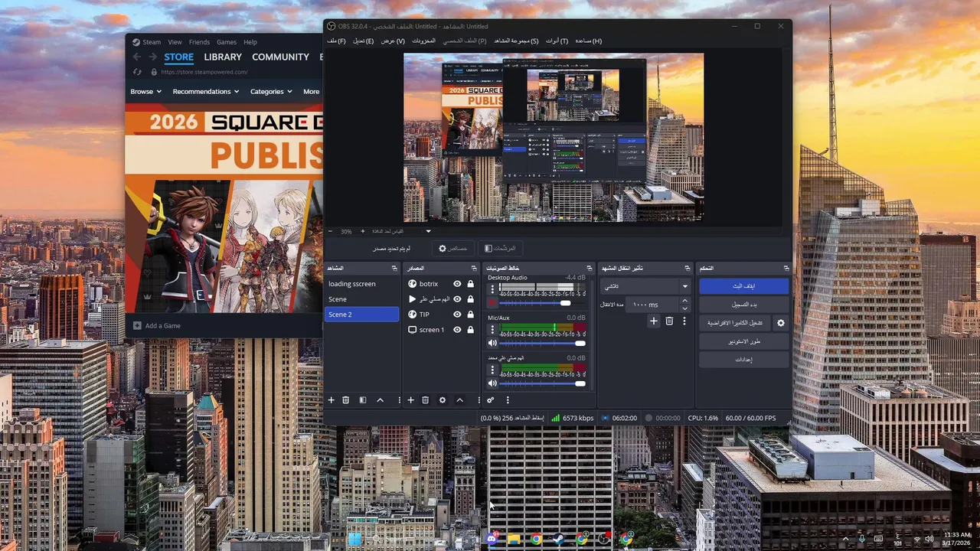Image resolution: width=980 pixels, height=551 pixels.
Task: Add a new scene with plus icon in Scenes panel
Action: tap(332, 400)
